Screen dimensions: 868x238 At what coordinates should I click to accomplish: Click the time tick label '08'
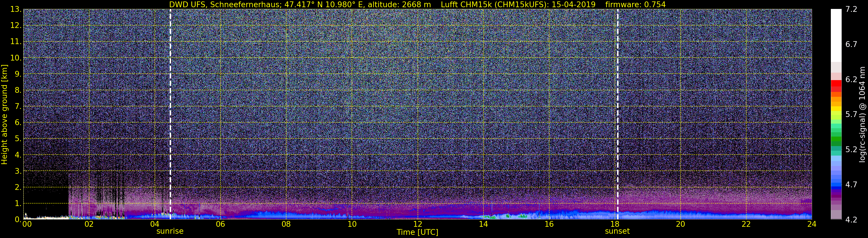click(x=286, y=224)
